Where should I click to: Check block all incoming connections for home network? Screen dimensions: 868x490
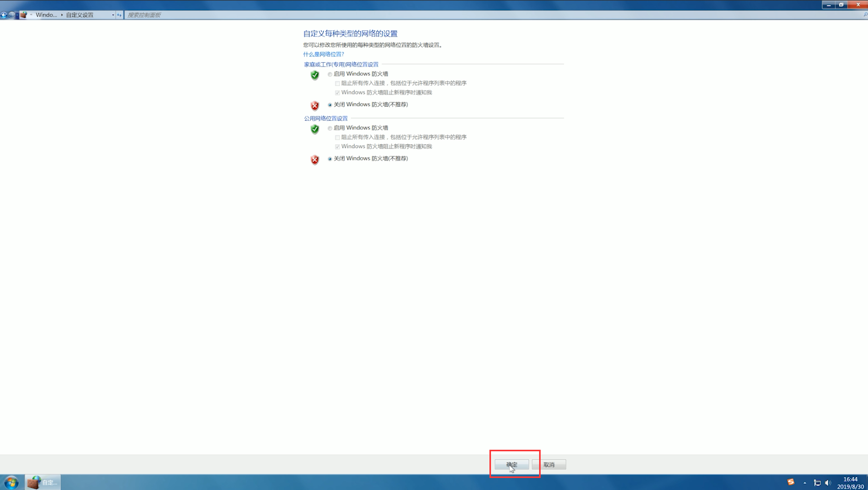337,84
